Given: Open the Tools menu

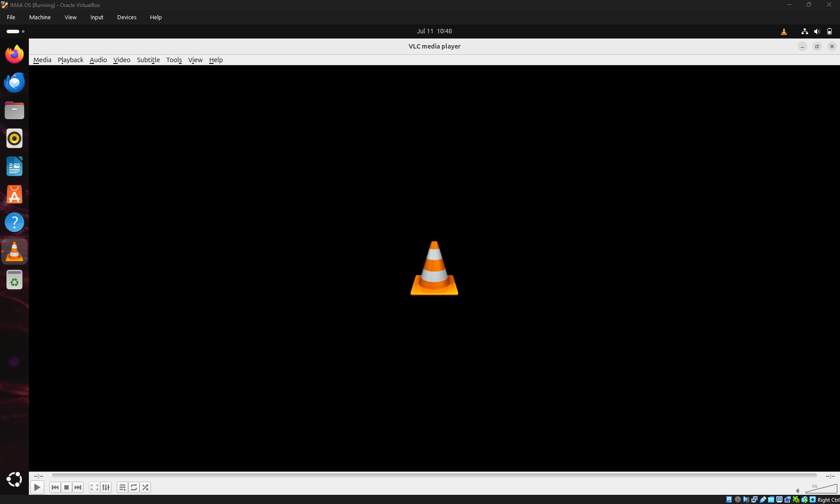Looking at the screenshot, I should pos(174,60).
